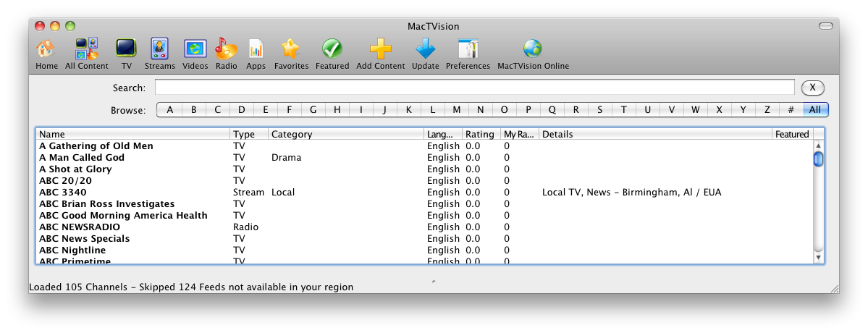
Task: Filter by letter D
Action: point(241,110)
